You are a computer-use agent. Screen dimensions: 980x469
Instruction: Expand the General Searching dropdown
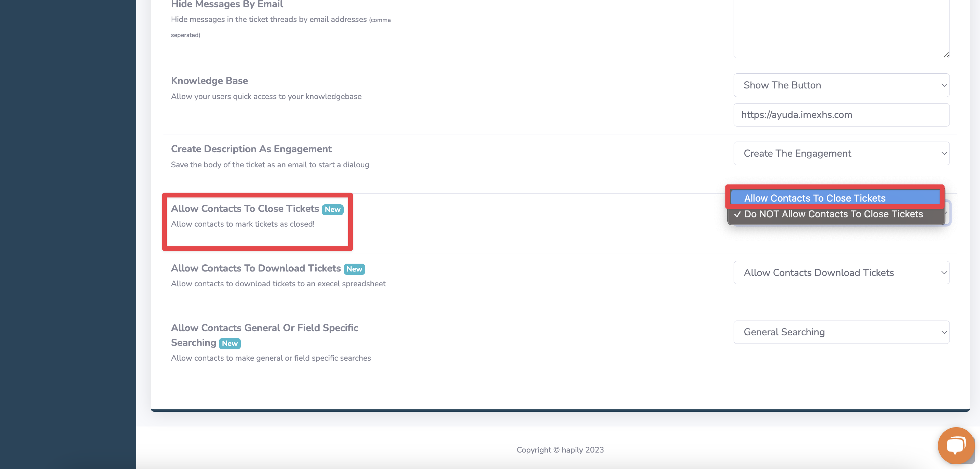click(841, 332)
